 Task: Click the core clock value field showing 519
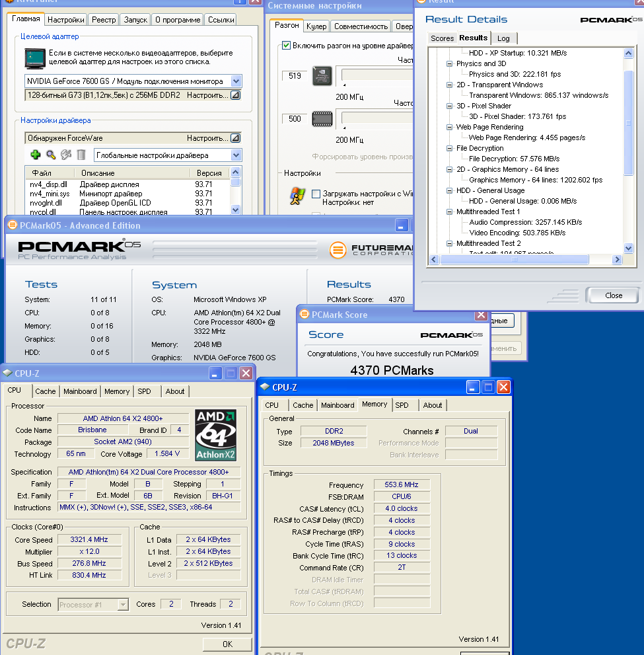294,75
